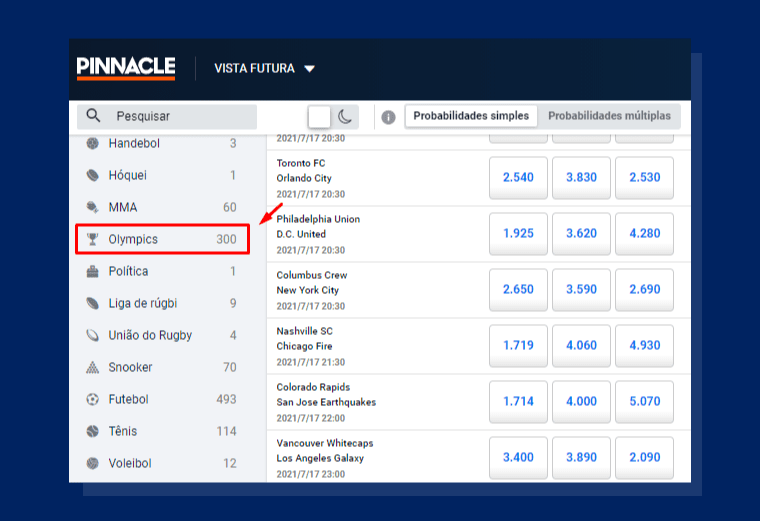
Task: Click the Tênis ball icon
Action: pyautogui.click(x=93, y=431)
